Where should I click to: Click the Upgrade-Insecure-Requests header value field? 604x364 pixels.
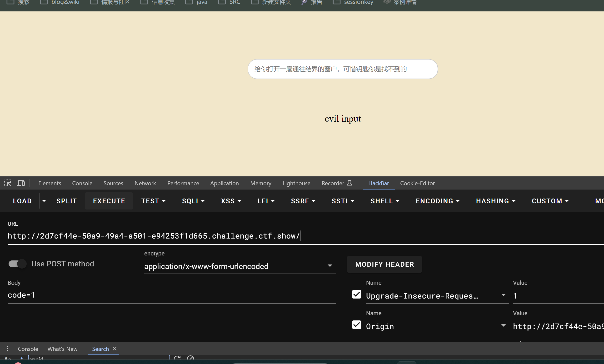[558, 296]
